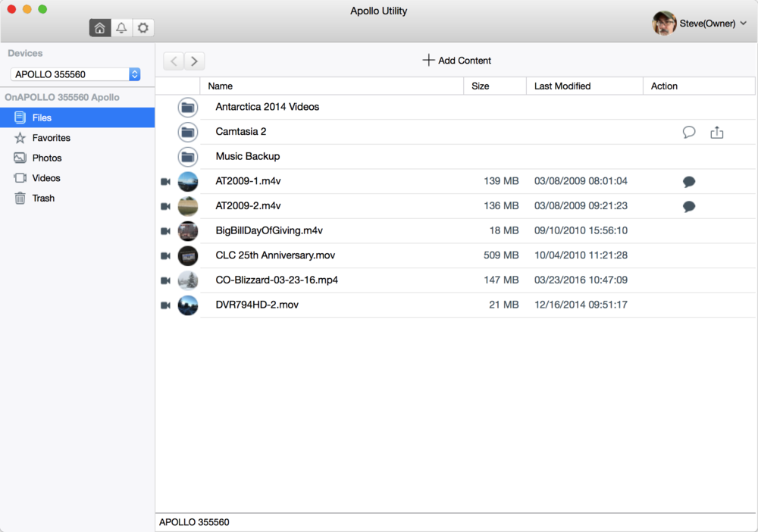Click the video type icon beside CLC 25th Anniversary.mov

[x=165, y=255]
